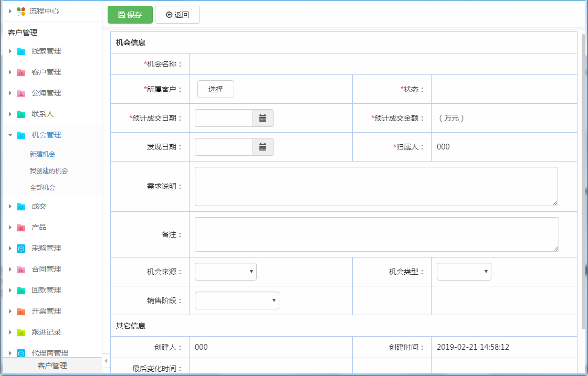Click the 采购管理 cube icon
The image size is (588, 376).
pyautogui.click(x=21, y=249)
